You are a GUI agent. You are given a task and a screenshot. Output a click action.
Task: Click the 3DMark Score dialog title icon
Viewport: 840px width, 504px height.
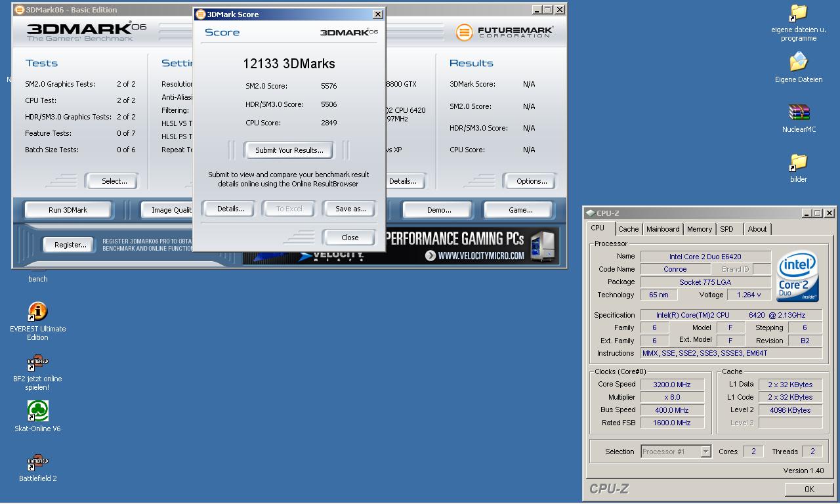pyautogui.click(x=201, y=14)
